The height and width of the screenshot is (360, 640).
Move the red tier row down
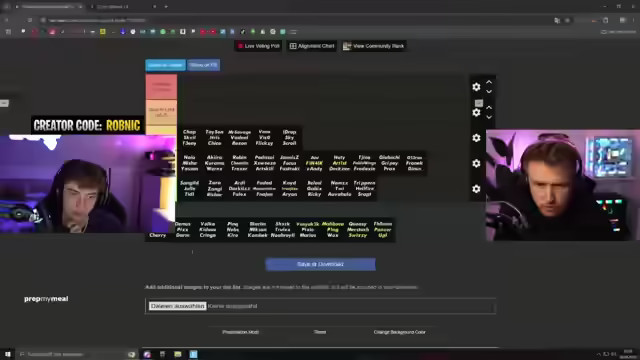point(489,91)
